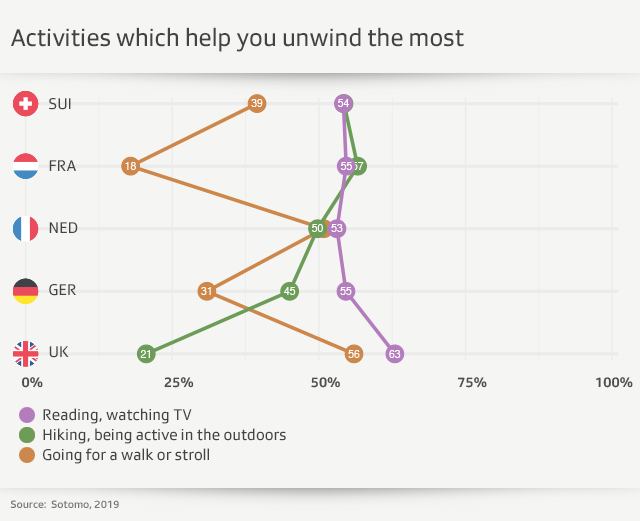The width and height of the screenshot is (640, 521).
Task: Click the orange legend color swatch
Action: [x=27, y=455]
